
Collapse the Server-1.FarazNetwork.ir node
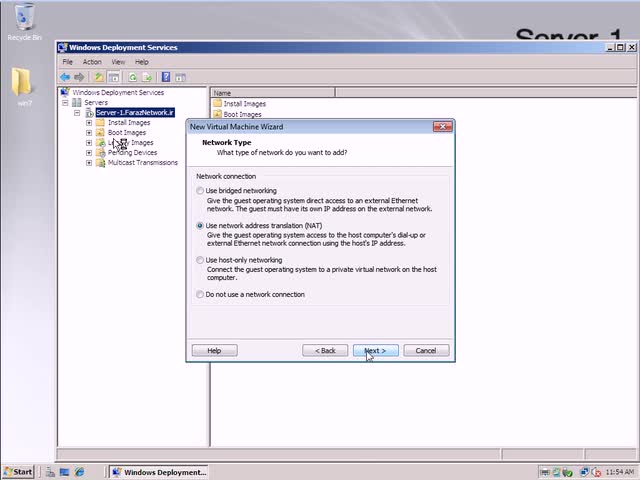click(77, 113)
